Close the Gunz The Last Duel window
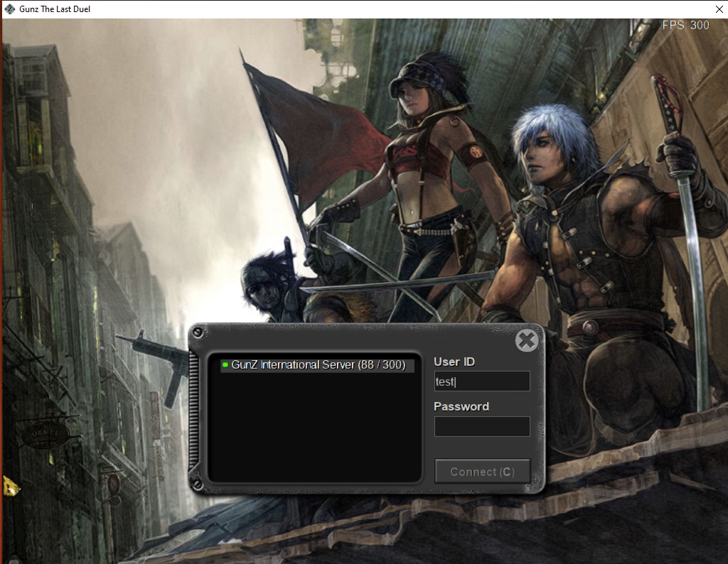728x564 pixels. [718, 9]
